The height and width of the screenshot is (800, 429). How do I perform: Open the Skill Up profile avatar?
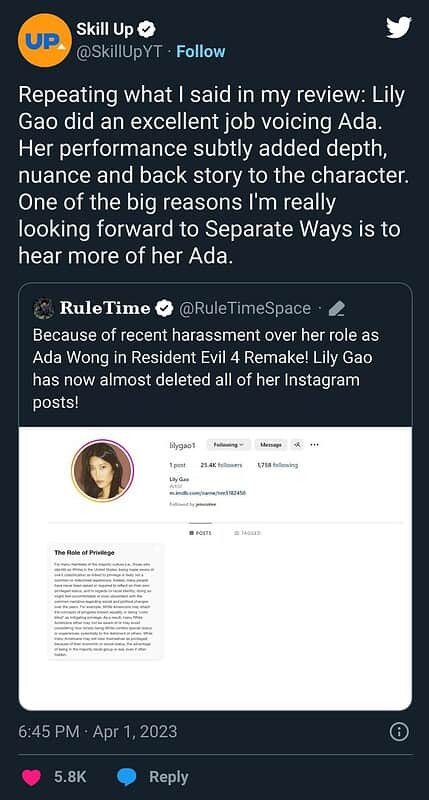pyautogui.click(x=44, y=40)
